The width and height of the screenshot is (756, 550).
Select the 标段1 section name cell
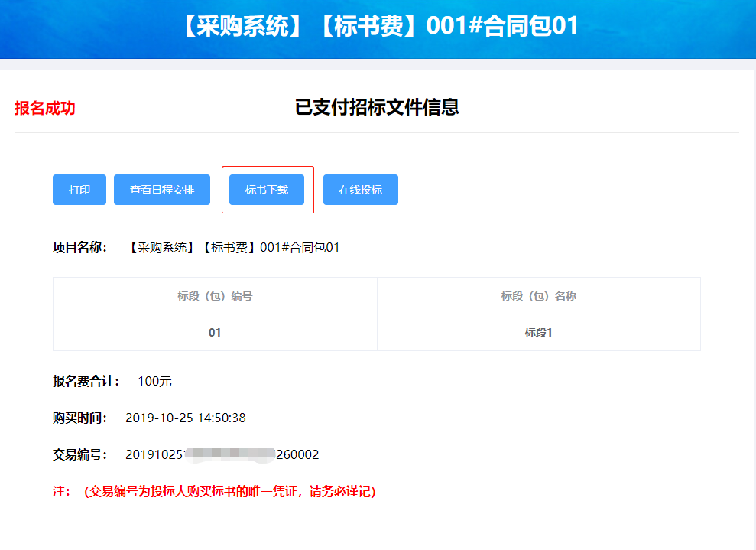(539, 333)
